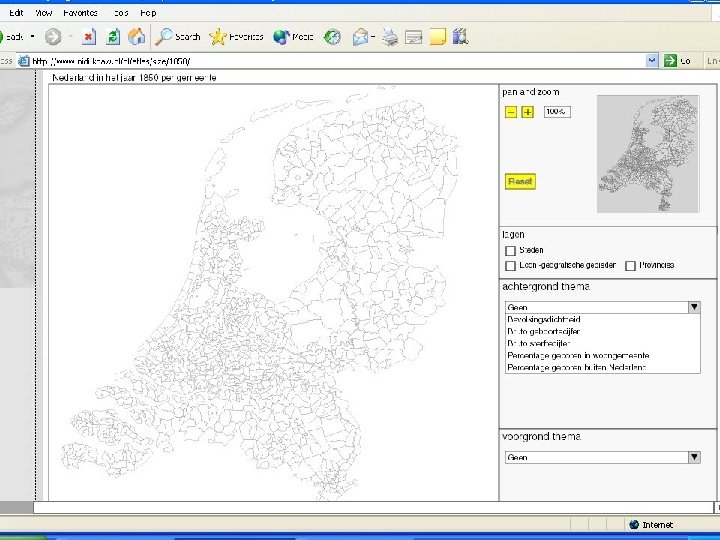The image size is (720, 540).
Task: Click the URL address field
Action: [338, 61]
